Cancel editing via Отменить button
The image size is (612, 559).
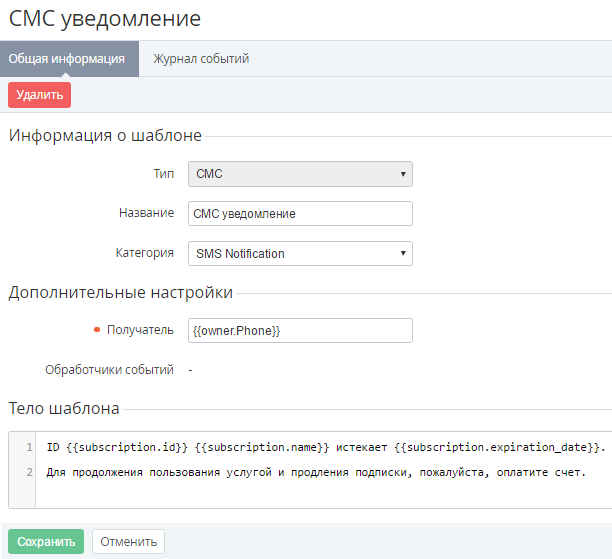tap(128, 542)
